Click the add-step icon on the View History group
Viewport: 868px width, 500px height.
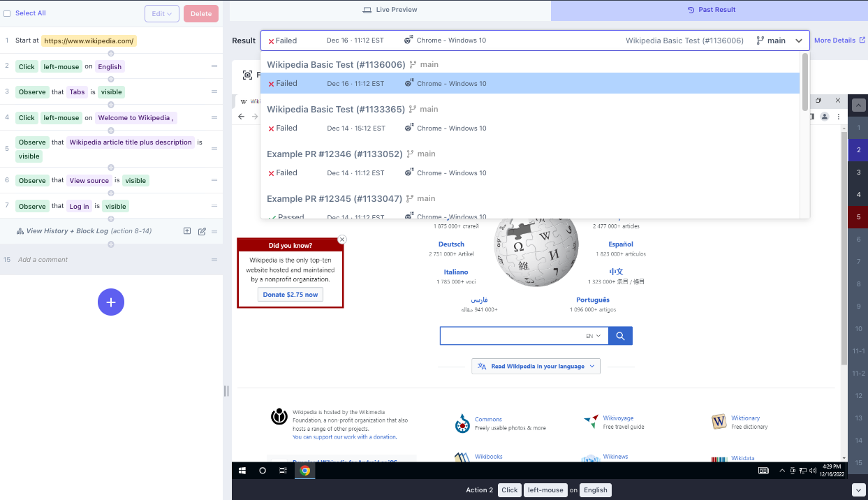pyautogui.click(x=187, y=231)
